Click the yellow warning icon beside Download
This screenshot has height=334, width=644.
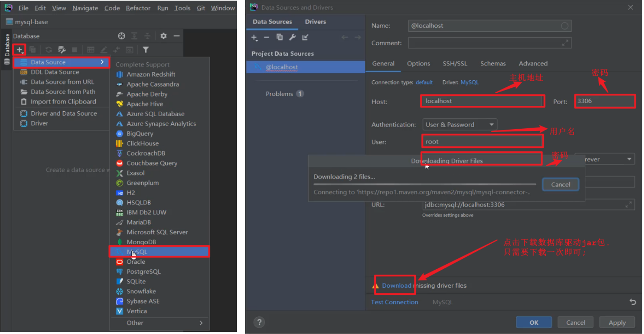375,286
